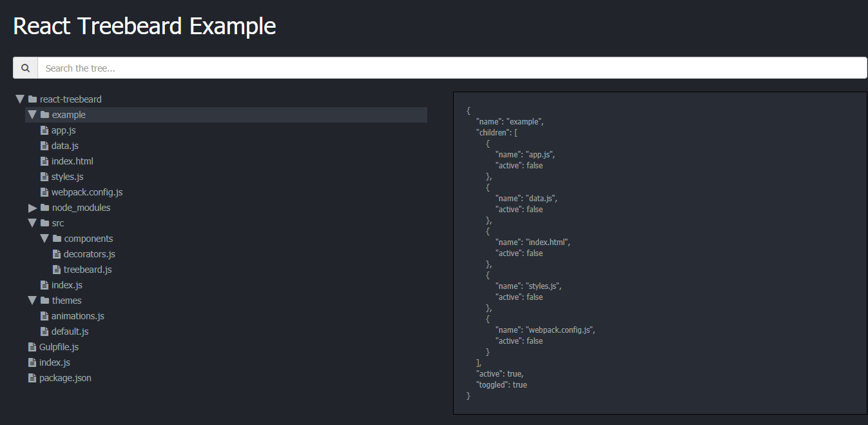Expand the node_modules folder
The height and width of the screenshot is (425, 868).
pyautogui.click(x=32, y=207)
